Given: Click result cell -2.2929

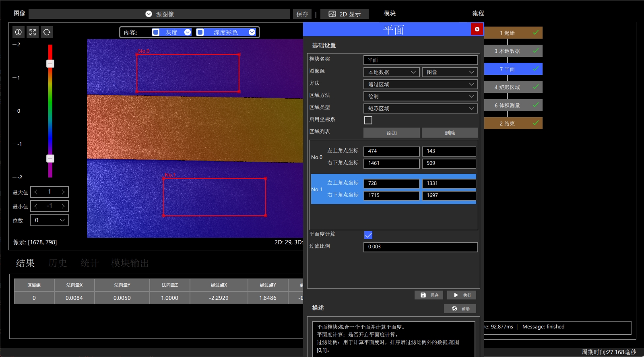Looking at the screenshot, I should [x=219, y=298].
